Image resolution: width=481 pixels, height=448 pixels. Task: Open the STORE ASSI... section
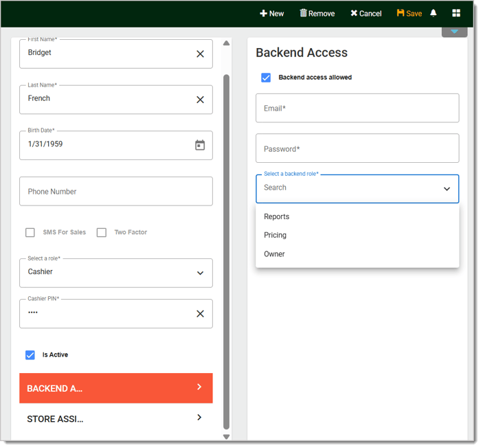(116, 418)
